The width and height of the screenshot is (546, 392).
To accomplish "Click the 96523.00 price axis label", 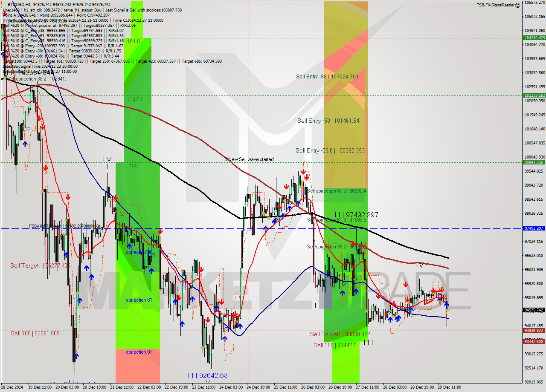I will coord(534,256).
